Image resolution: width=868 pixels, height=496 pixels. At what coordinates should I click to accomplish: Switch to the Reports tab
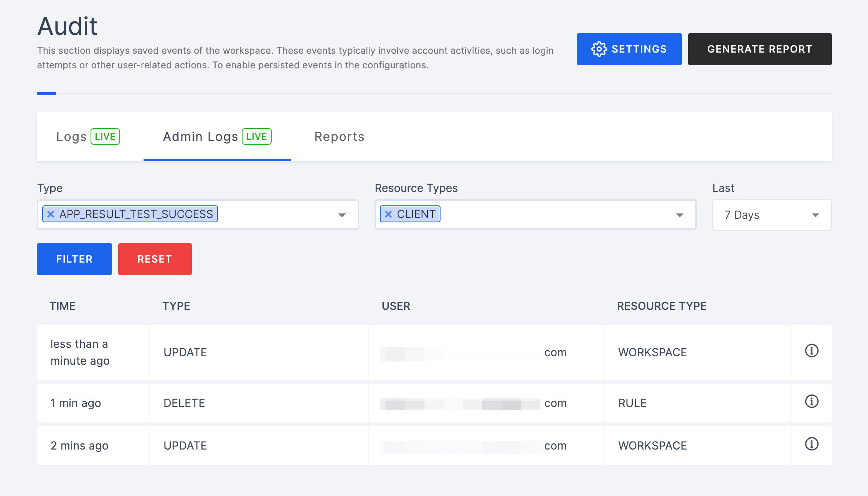coord(339,137)
